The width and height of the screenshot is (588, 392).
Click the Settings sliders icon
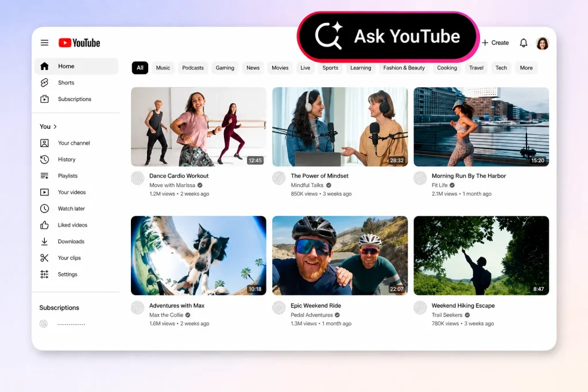click(44, 274)
